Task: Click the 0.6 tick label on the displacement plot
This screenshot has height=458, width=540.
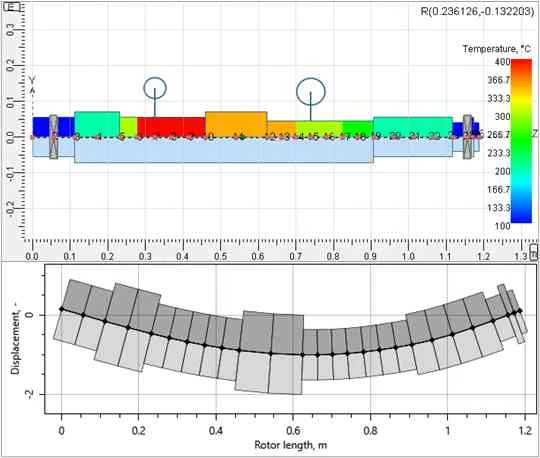Action: pos(293,431)
